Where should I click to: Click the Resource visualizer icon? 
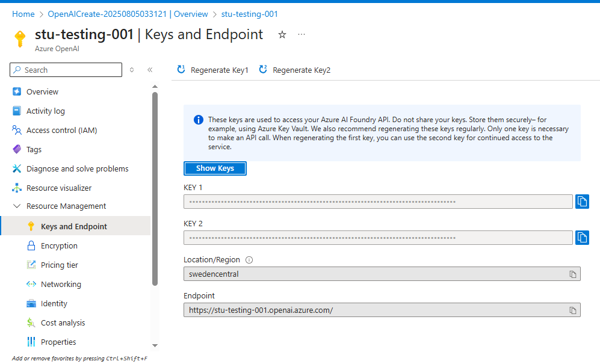[x=17, y=188]
